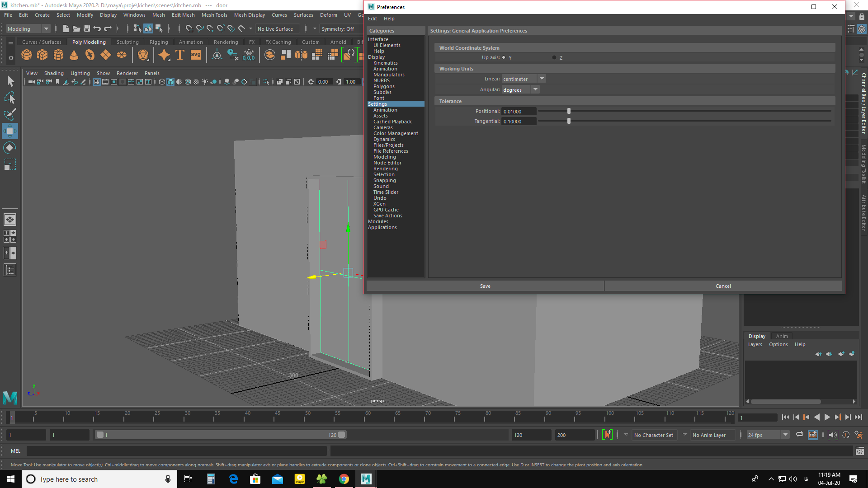Click the Cancel button in Preferences

[723, 286]
